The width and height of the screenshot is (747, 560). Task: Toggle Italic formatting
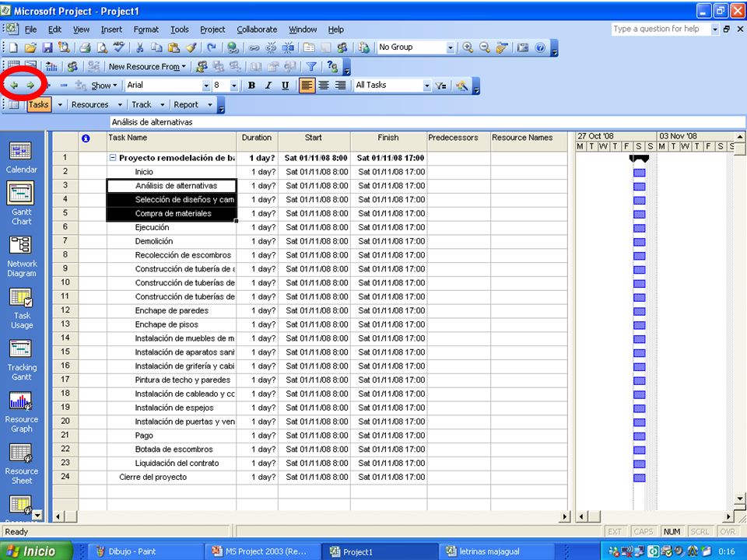268,86
